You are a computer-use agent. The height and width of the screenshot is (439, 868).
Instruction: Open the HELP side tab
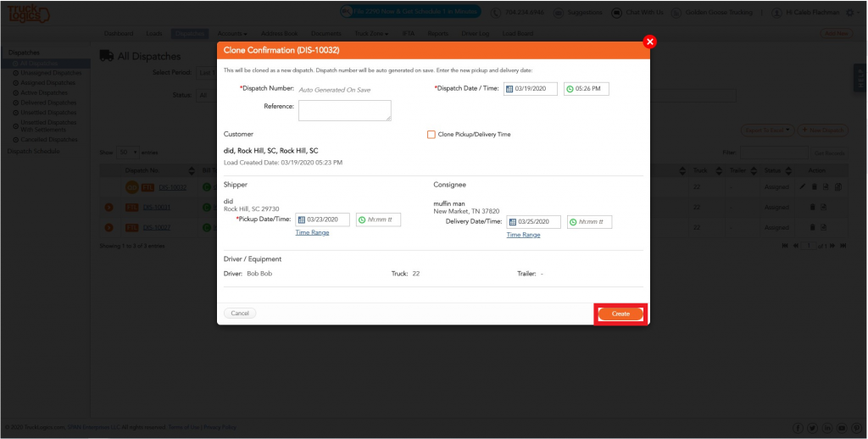point(861,78)
